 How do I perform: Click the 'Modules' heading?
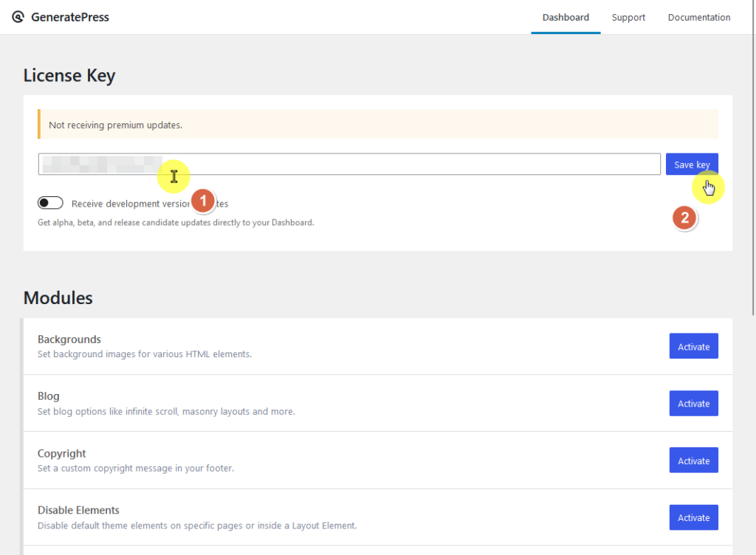pos(58,297)
